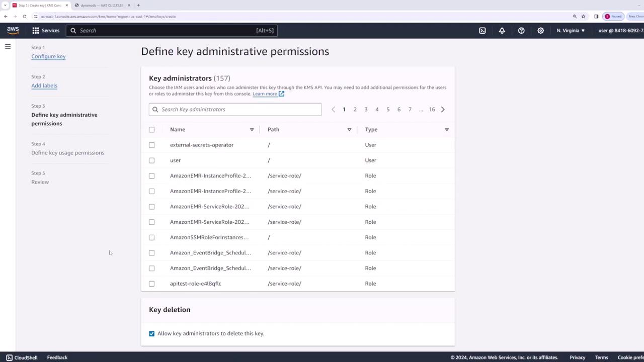Open the side navigation hamburger menu
Viewport: 644px width, 362px height.
click(8, 46)
